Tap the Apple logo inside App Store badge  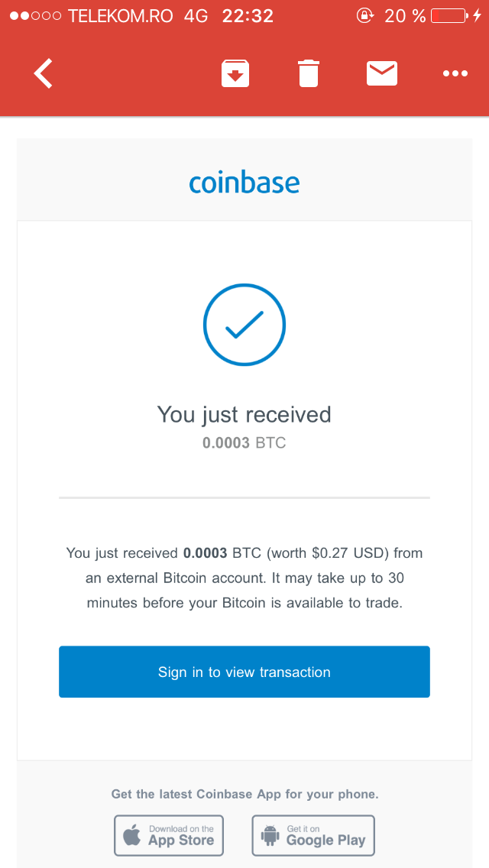132,835
